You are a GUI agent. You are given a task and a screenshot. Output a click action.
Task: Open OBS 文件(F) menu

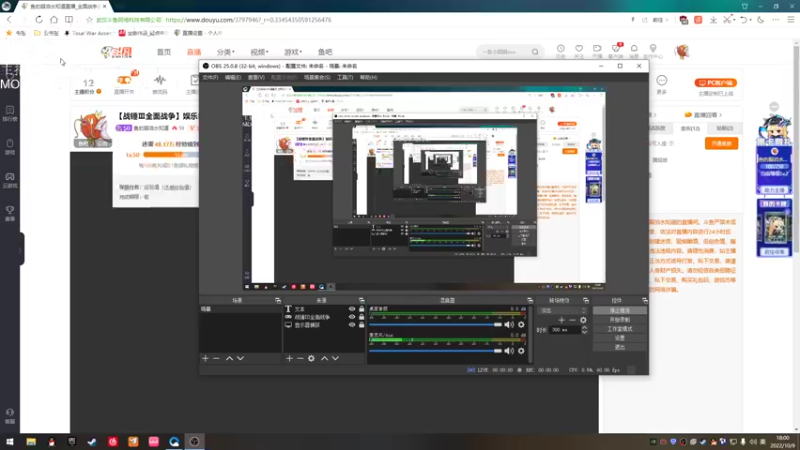[x=210, y=78]
